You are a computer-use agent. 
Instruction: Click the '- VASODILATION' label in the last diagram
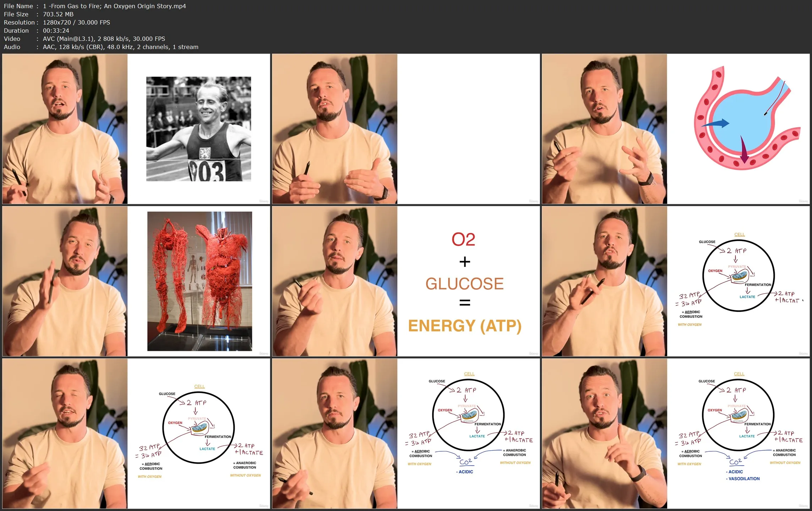pos(743,479)
